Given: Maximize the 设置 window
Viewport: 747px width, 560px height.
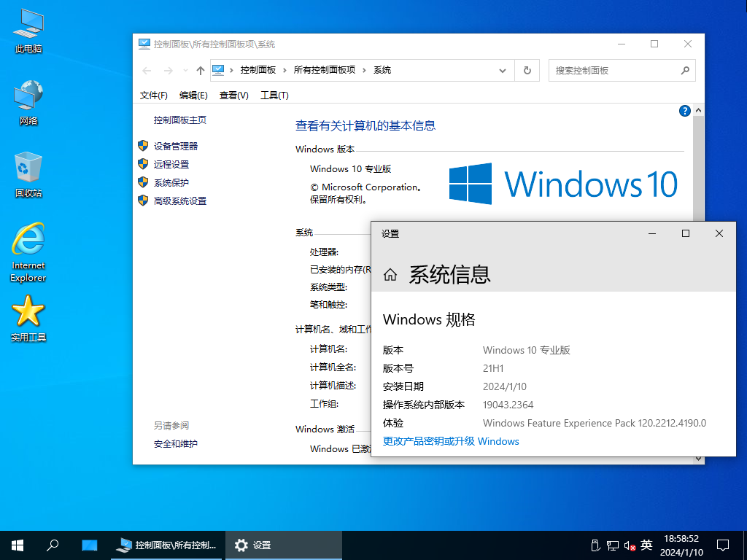Looking at the screenshot, I should coord(686,233).
